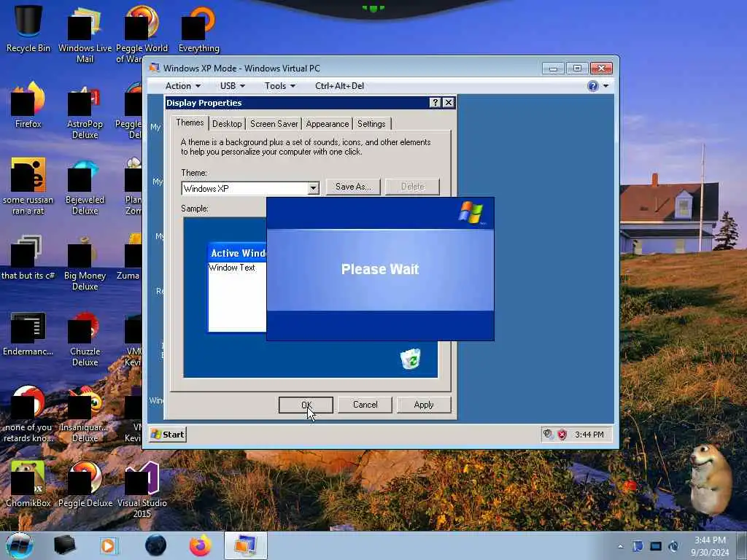Click the volume icon in Windows 7 tray
Screen dimensions: 747x560
673,546
